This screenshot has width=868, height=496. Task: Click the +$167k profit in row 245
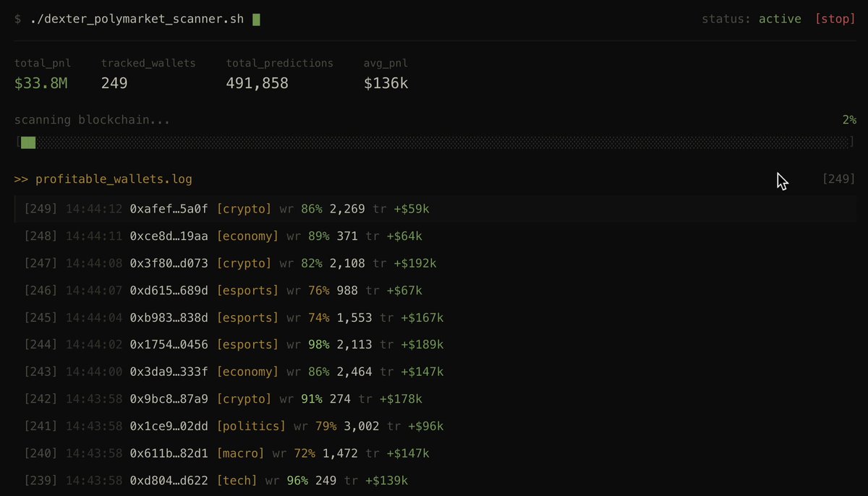coord(422,317)
